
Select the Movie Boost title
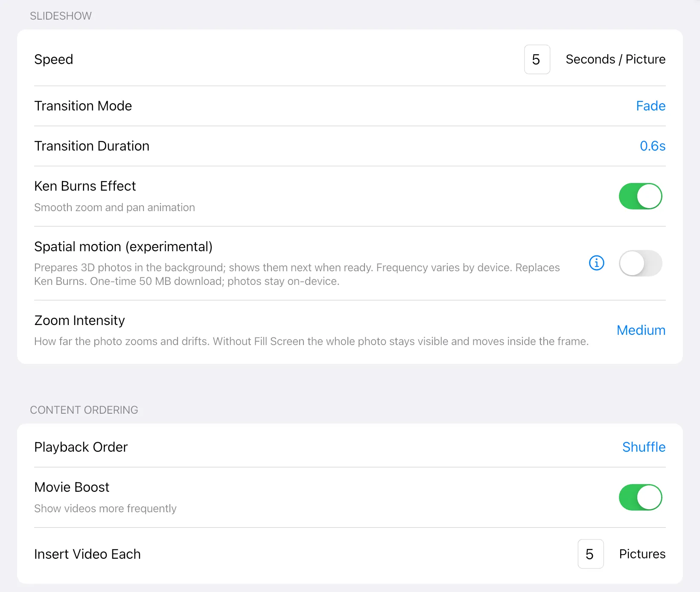(72, 487)
